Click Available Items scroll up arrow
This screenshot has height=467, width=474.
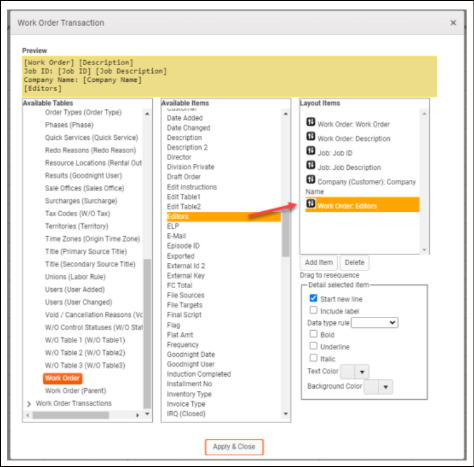pos(285,114)
